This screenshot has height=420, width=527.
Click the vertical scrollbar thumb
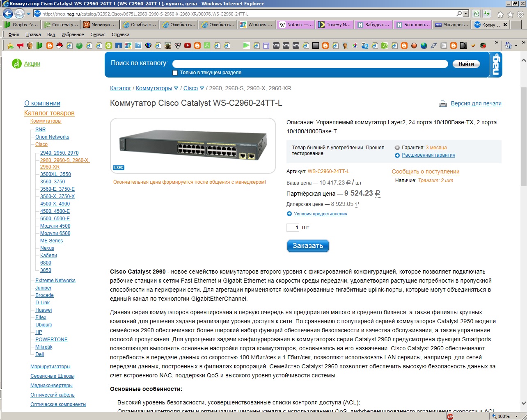523,137
